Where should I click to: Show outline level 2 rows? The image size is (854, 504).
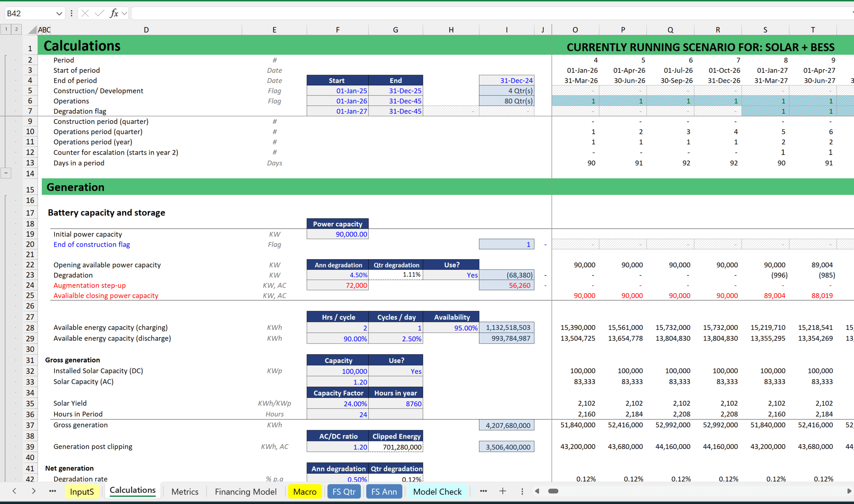pyautogui.click(x=16, y=29)
